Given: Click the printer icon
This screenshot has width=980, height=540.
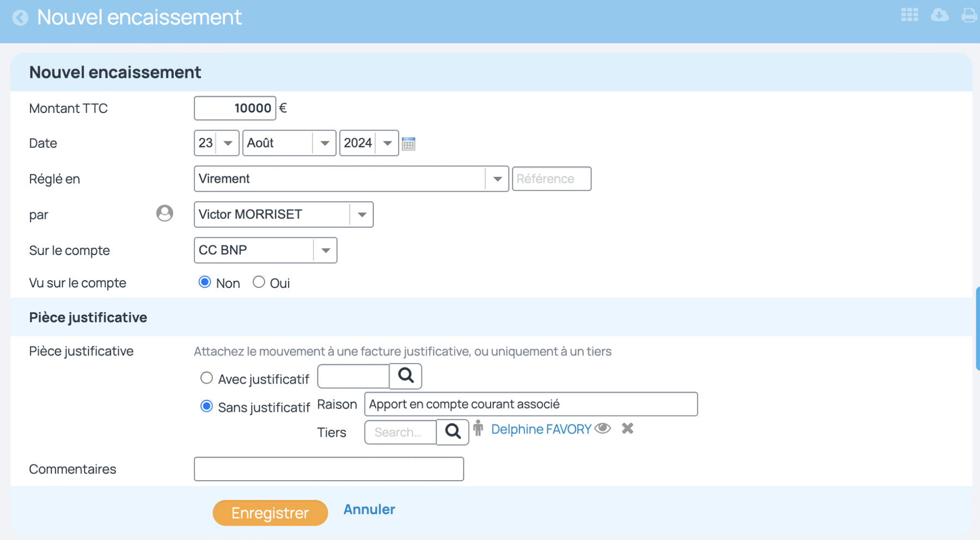Looking at the screenshot, I should pyautogui.click(x=969, y=15).
